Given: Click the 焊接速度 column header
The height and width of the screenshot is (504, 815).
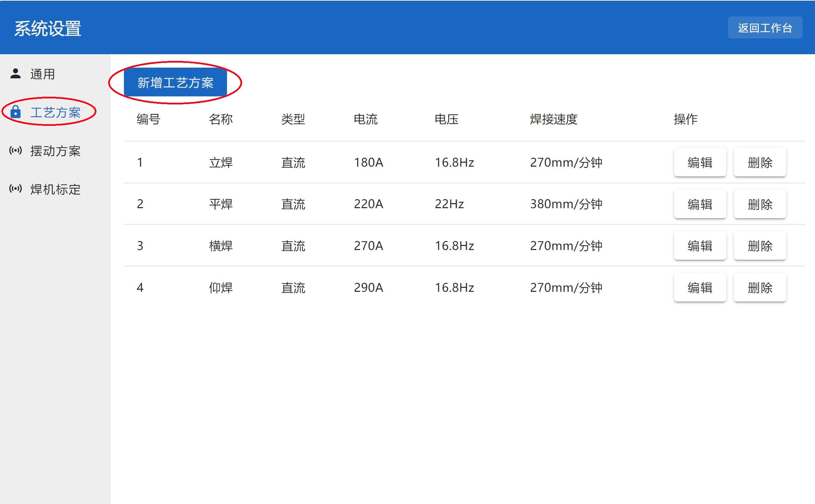Looking at the screenshot, I should point(553,119).
